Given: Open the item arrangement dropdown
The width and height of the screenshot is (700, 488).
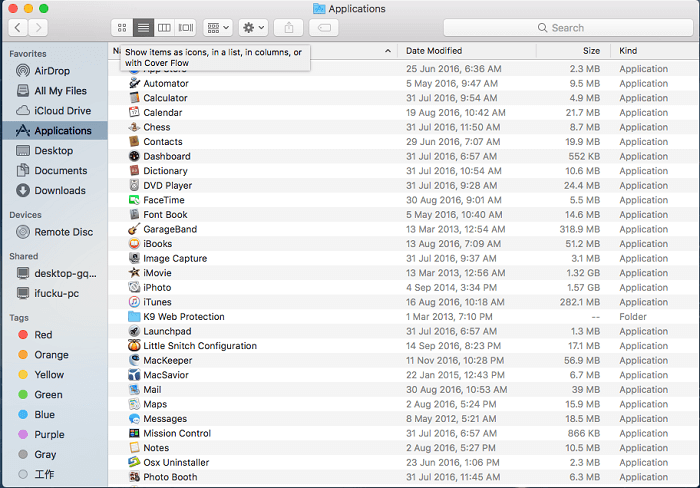Looking at the screenshot, I should tap(217, 28).
